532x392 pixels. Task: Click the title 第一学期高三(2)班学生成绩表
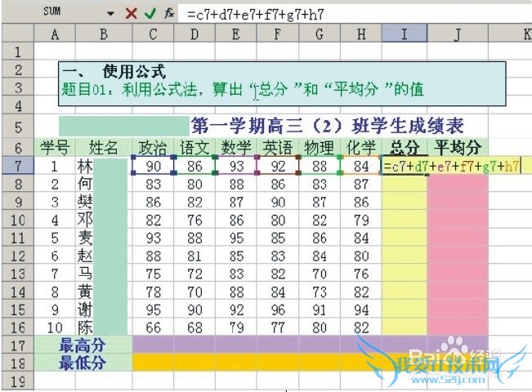tap(328, 126)
